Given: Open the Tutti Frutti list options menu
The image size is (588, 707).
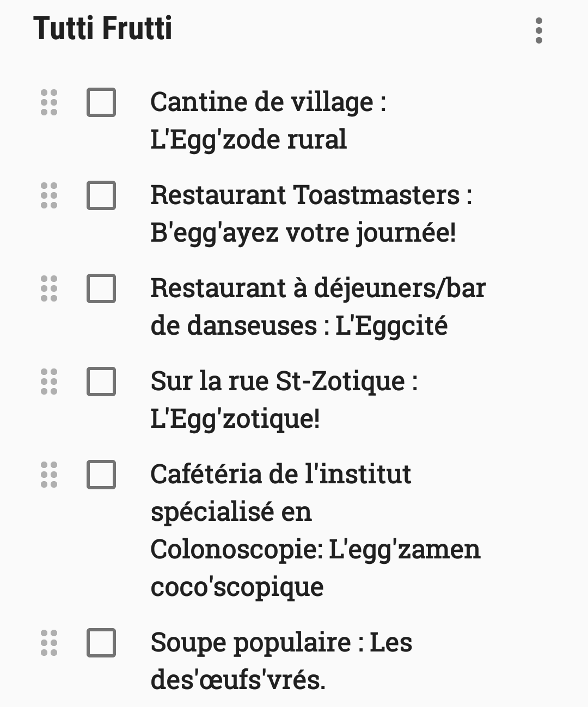Looking at the screenshot, I should pyautogui.click(x=538, y=30).
